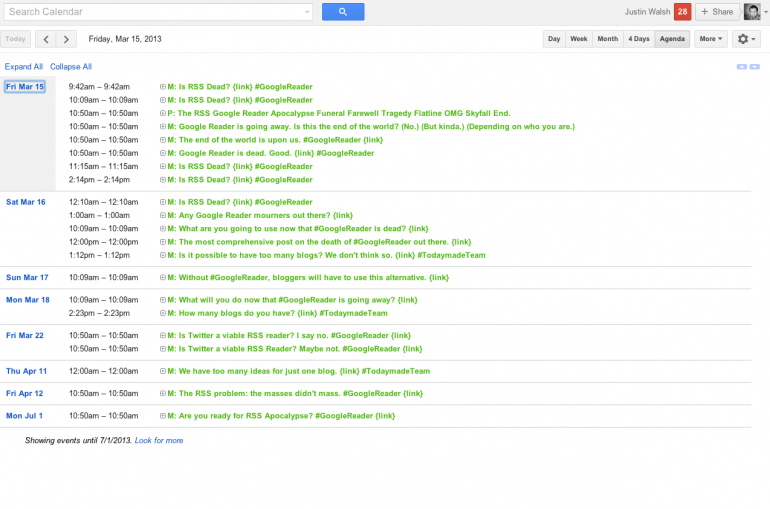Switch to Day view

[554, 39]
